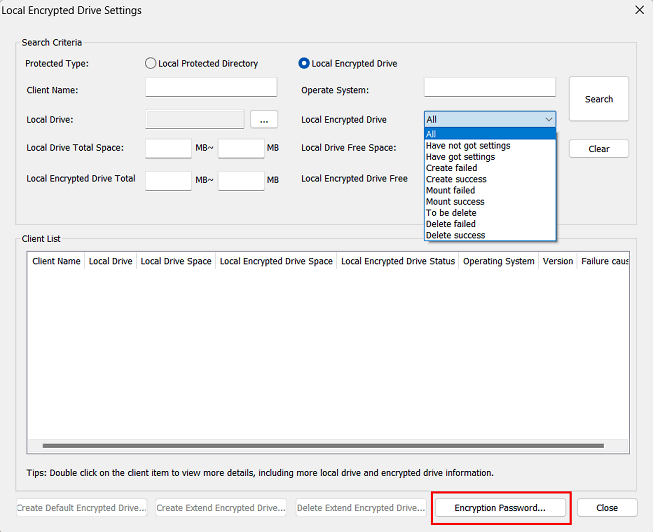This screenshot has width=653, height=532.
Task: Pick 'To be delete' from list
Action: (x=451, y=213)
